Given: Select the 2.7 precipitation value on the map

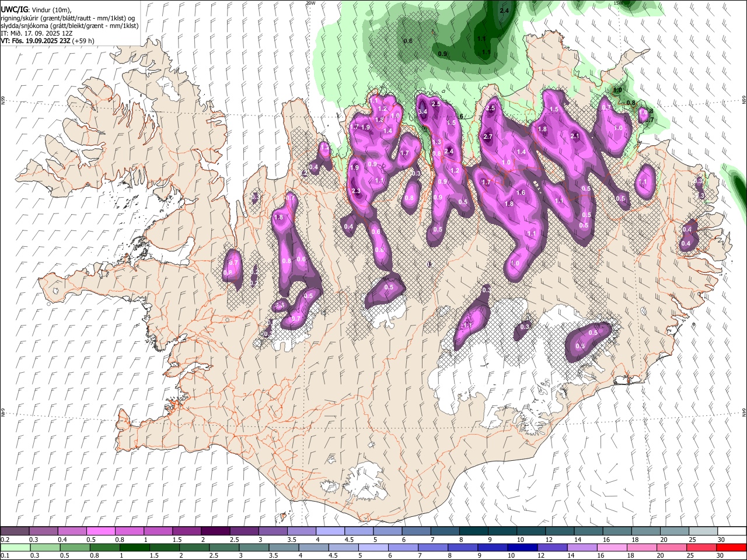Looking at the screenshot, I should pos(488,137).
